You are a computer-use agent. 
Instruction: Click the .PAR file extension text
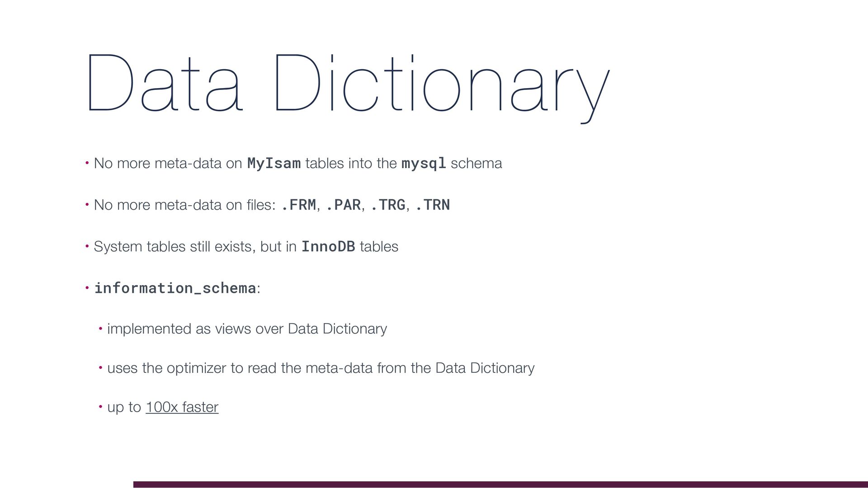point(343,205)
